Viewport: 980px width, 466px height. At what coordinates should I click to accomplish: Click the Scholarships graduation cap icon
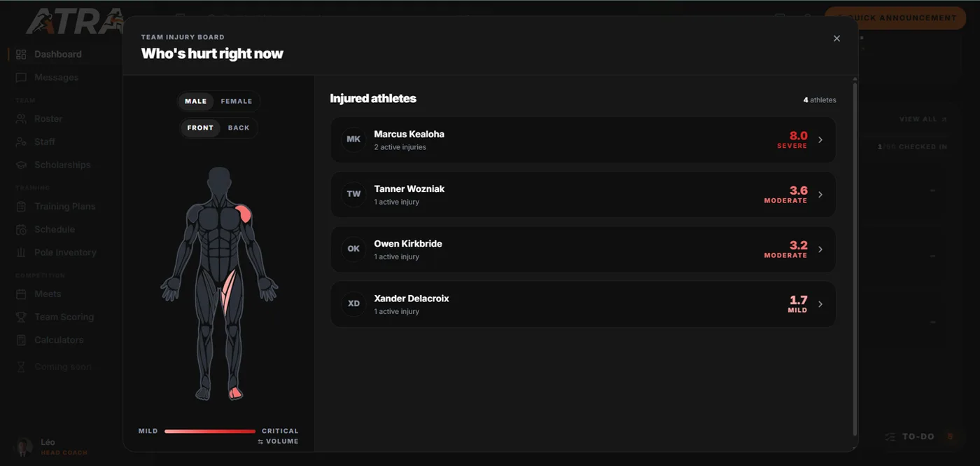pyautogui.click(x=21, y=165)
